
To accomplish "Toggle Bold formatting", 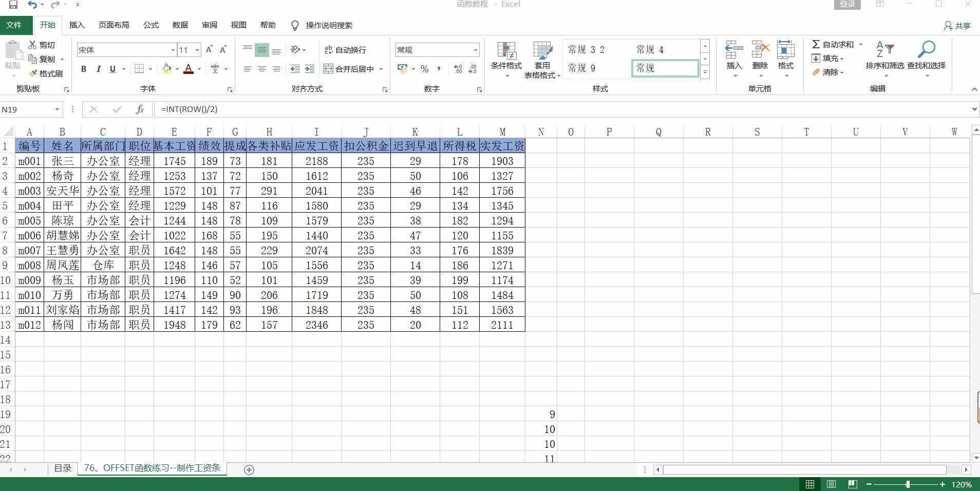I will 84,69.
